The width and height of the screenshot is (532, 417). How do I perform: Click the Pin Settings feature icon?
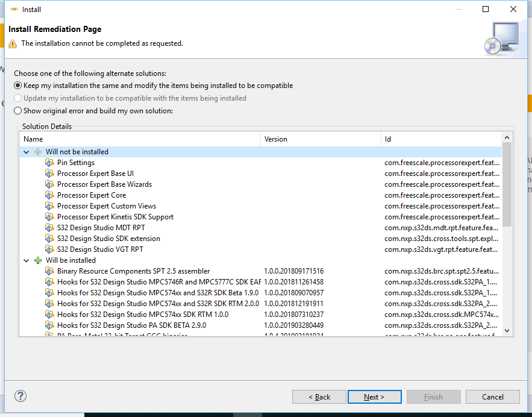point(49,163)
